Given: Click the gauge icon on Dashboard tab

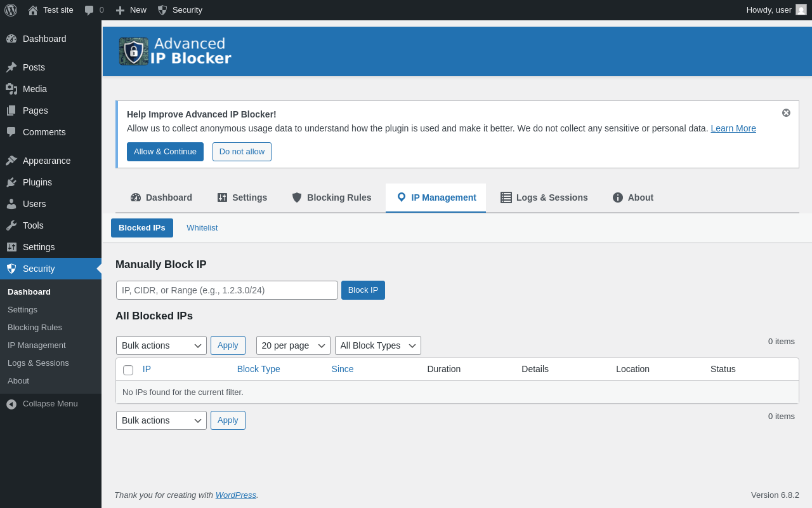Looking at the screenshot, I should coord(136,197).
